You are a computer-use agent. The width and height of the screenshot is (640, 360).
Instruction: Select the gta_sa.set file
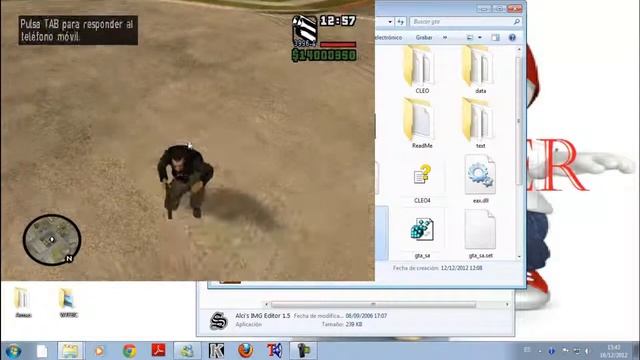480,234
